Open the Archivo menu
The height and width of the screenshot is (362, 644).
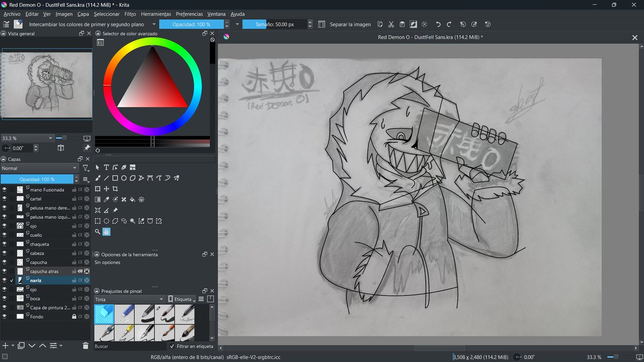pyautogui.click(x=12, y=13)
